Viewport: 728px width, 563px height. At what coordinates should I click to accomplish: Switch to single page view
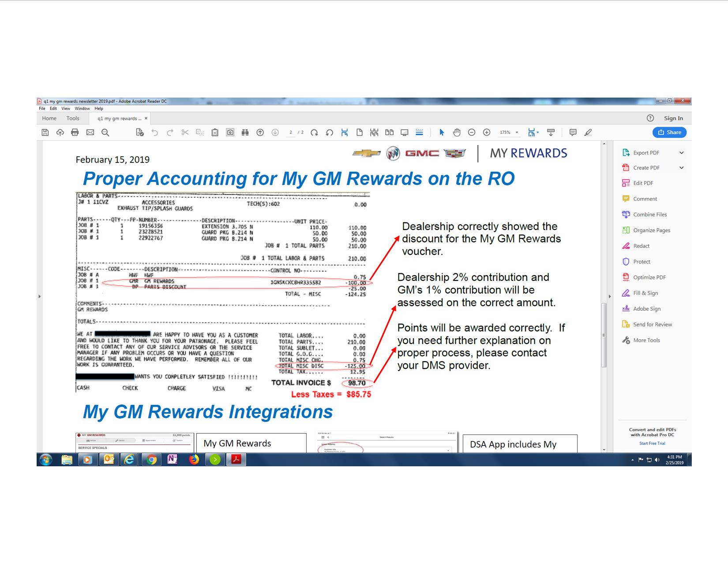pos(360,132)
